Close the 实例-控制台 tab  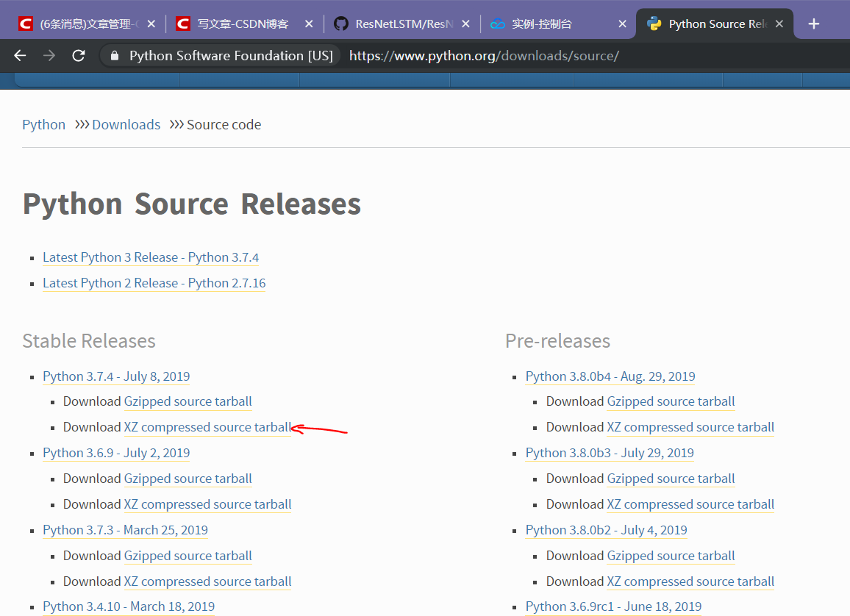[x=622, y=24]
